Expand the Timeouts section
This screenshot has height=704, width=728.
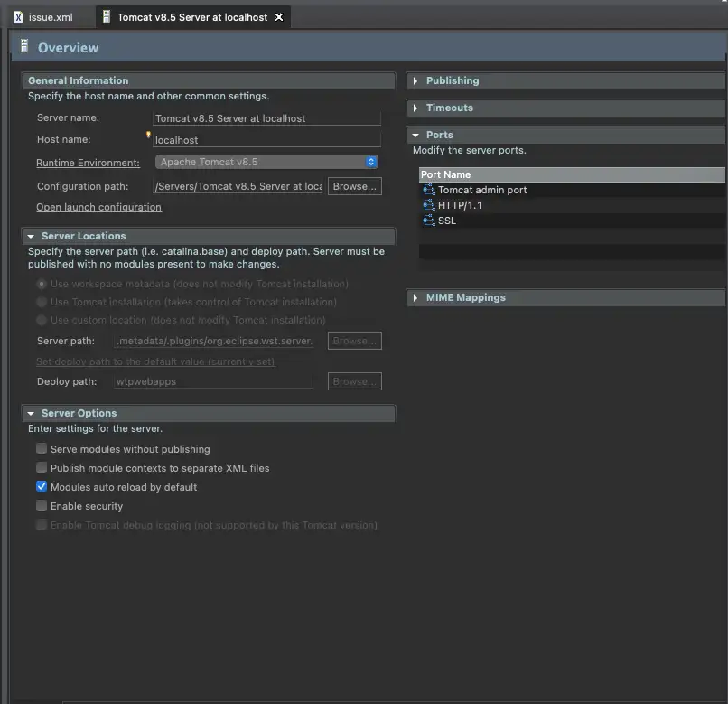(x=415, y=108)
